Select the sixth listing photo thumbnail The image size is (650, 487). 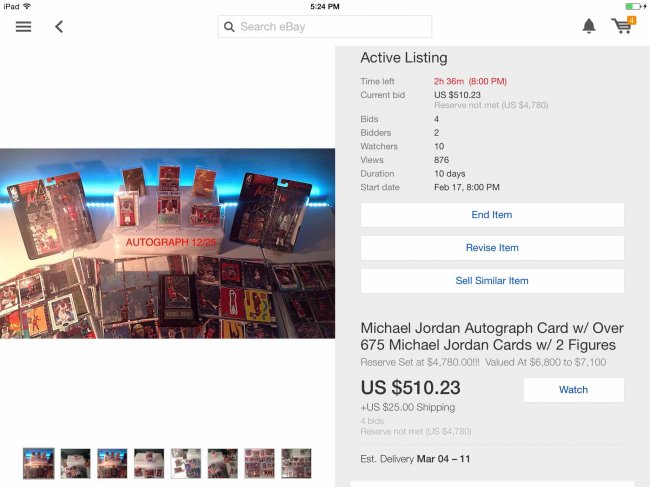(x=223, y=463)
